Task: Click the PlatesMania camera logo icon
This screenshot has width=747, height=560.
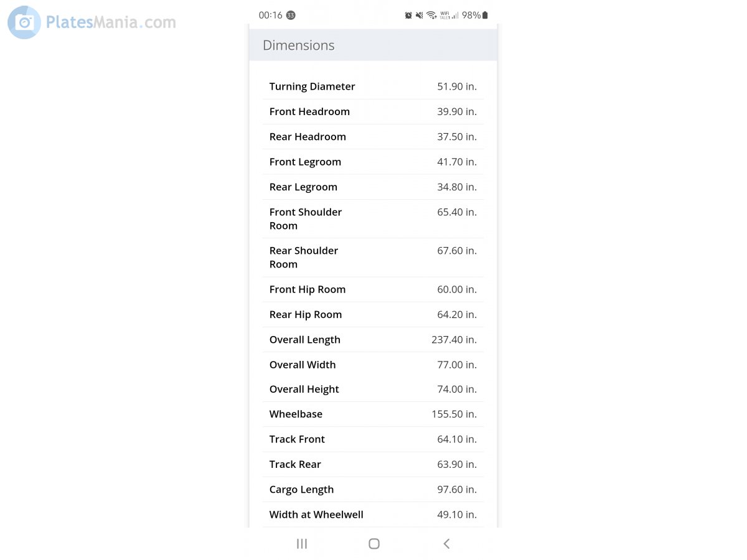Action: [x=24, y=22]
